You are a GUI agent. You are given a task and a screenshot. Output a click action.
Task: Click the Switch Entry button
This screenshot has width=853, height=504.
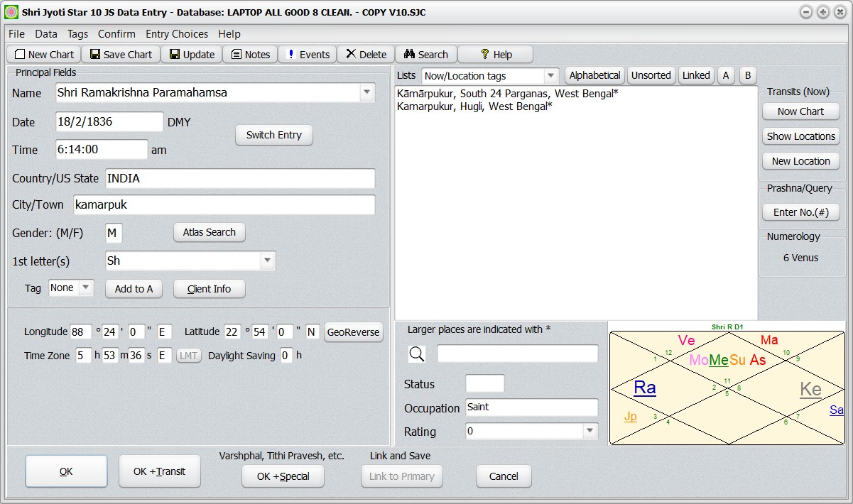(274, 135)
